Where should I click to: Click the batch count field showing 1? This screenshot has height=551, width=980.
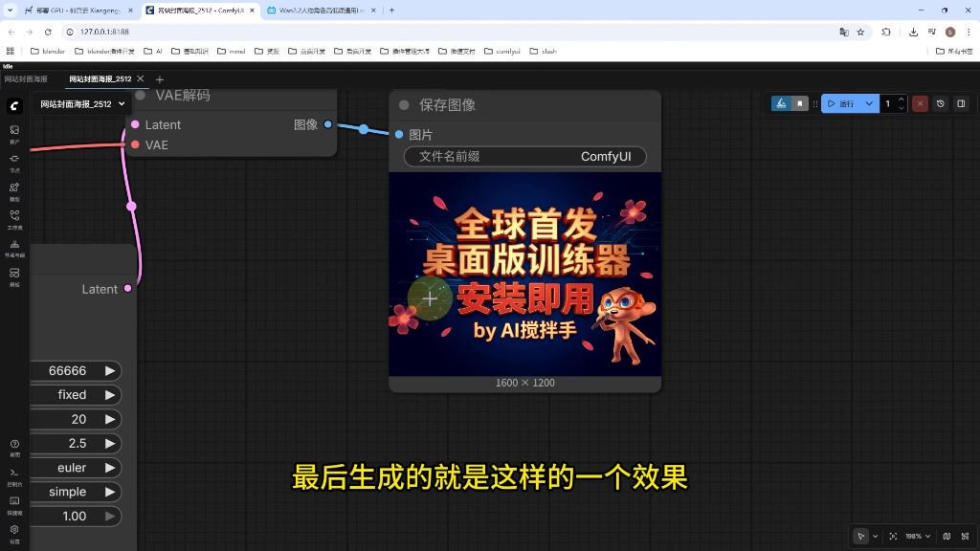click(x=888, y=103)
